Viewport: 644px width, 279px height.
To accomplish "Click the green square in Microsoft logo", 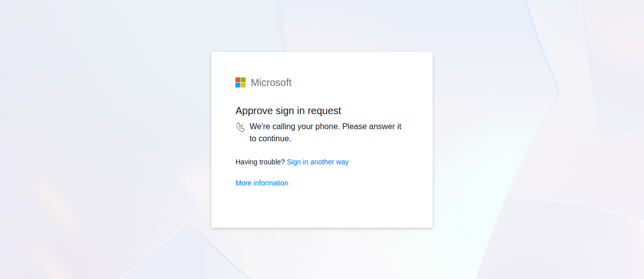I will click(243, 80).
